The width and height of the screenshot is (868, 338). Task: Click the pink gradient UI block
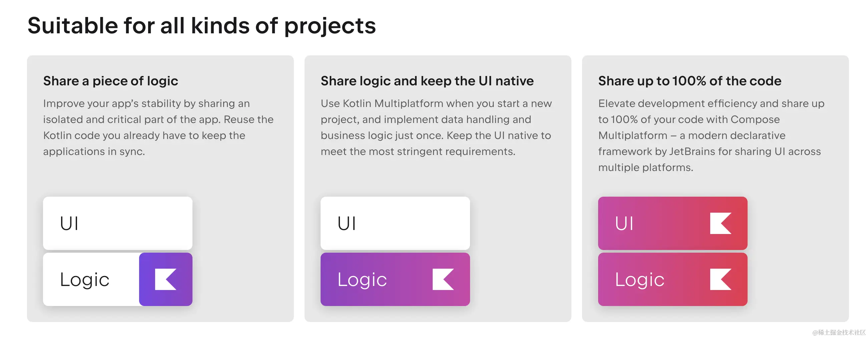[673, 223]
